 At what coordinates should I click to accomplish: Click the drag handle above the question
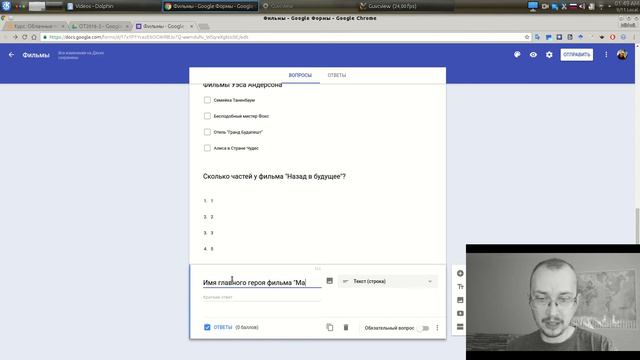point(318,269)
